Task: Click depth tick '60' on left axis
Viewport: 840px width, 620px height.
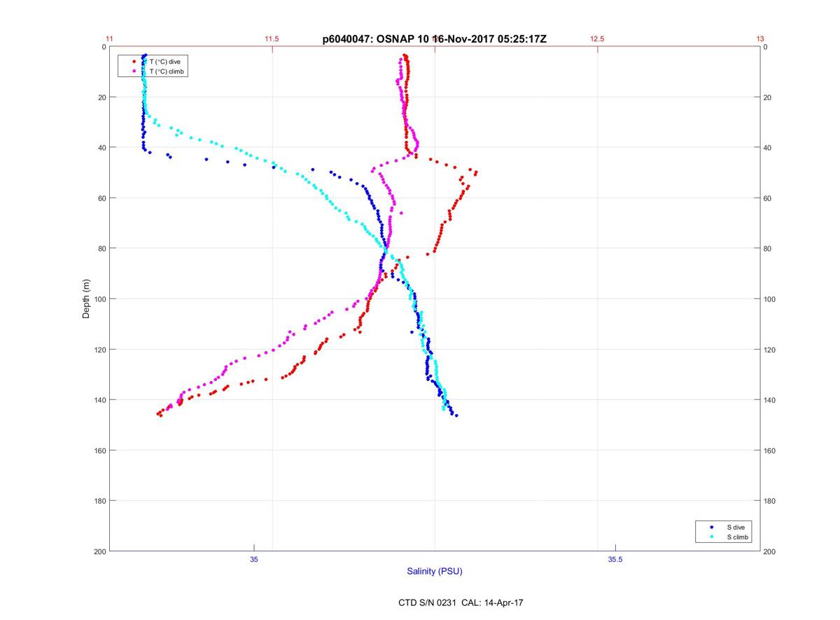Action: coord(102,198)
